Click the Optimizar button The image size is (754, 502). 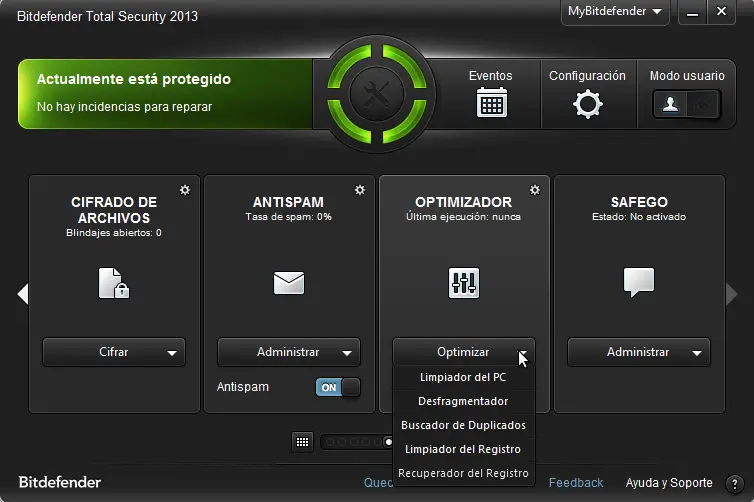(464, 352)
